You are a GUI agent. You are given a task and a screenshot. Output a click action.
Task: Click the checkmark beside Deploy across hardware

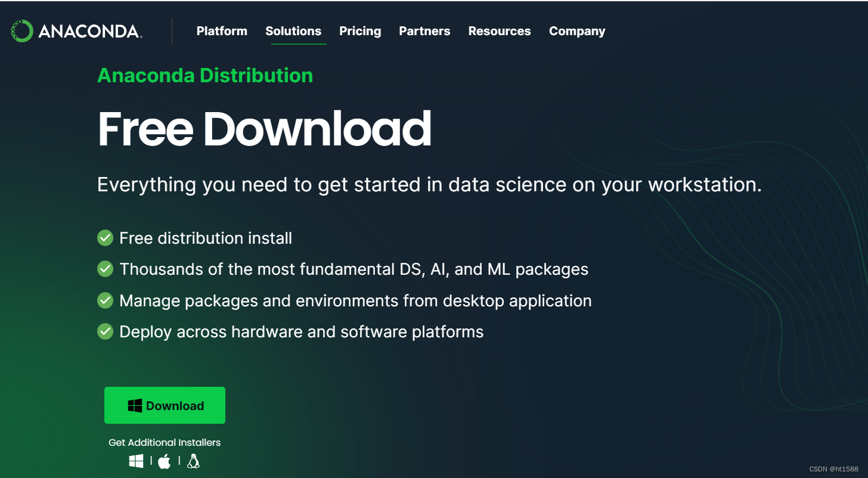(x=105, y=331)
